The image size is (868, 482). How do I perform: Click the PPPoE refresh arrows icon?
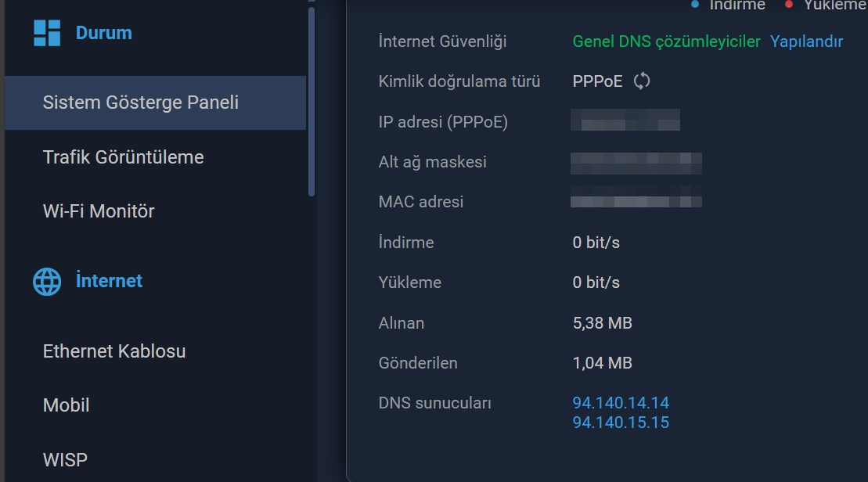click(642, 81)
